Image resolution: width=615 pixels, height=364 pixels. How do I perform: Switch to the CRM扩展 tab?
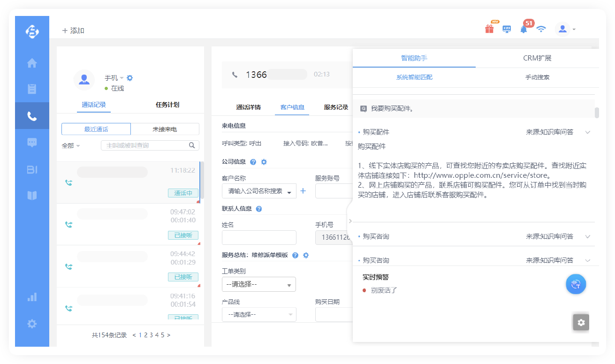537,58
